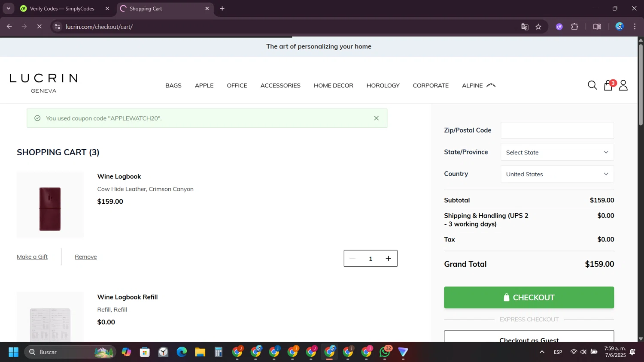This screenshot has height=362, width=644.
Task: Open the tab search dropdown arrow
Action: (x=8, y=9)
